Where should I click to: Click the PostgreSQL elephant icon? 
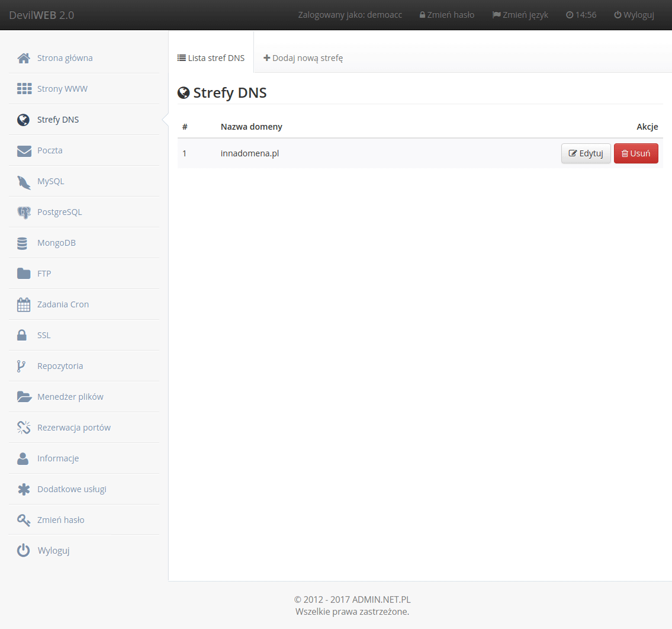[24, 213]
